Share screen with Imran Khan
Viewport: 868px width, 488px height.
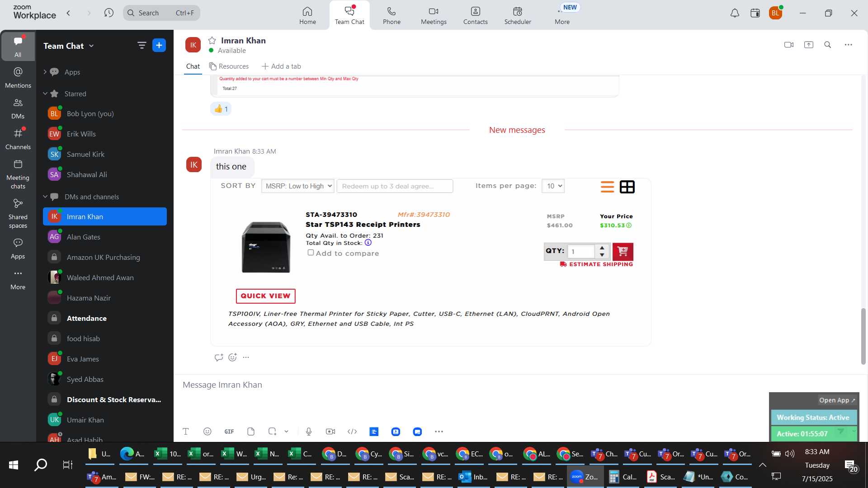click(809, 45)
